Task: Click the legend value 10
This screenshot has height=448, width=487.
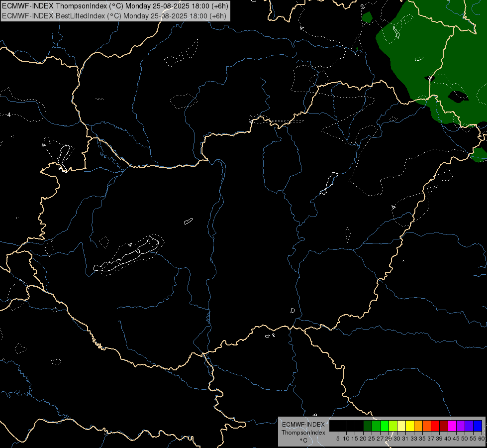Action: click(x=346, y=439)
